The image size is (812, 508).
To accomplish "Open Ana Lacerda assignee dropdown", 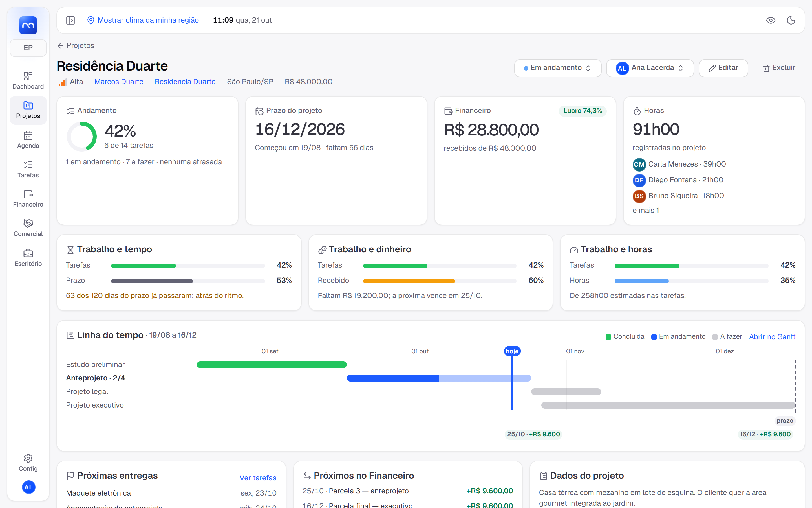I will [650, 68].
